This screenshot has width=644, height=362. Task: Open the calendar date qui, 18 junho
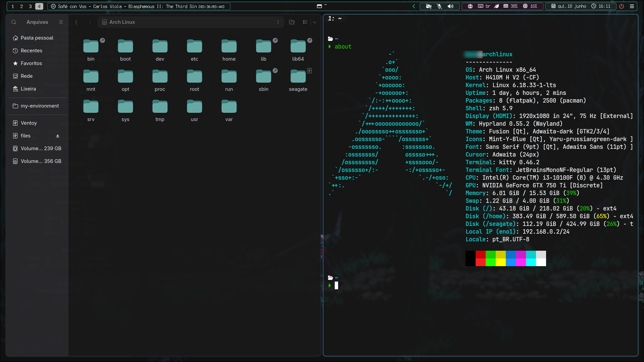(x=569, y=6)
